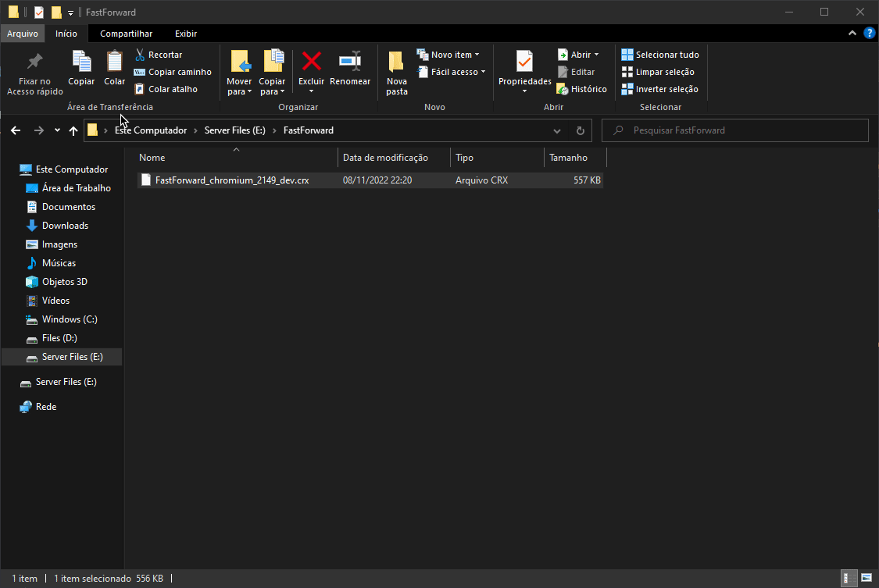Viewport: 879px width, 588px height.
Task: Delete file with red Excluir icon
Action: pos(311,73)
